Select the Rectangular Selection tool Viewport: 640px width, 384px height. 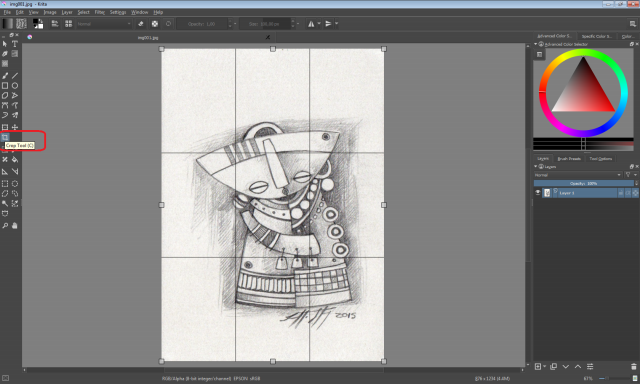5,184
